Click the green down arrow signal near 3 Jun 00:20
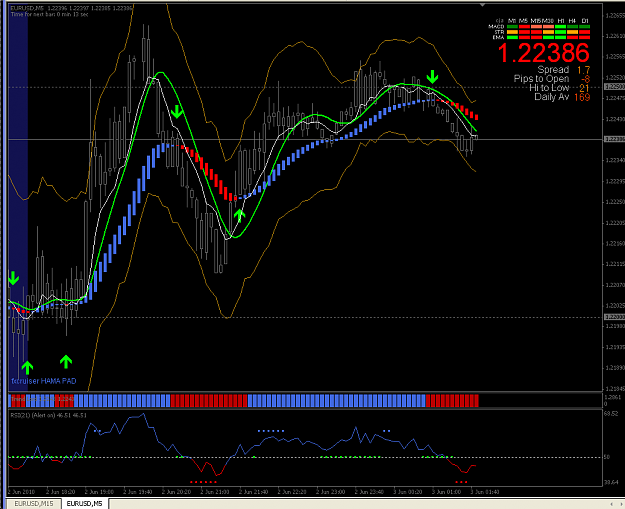Screen dimensions: 625x509 pyautogui.click(x=432, y=77)
